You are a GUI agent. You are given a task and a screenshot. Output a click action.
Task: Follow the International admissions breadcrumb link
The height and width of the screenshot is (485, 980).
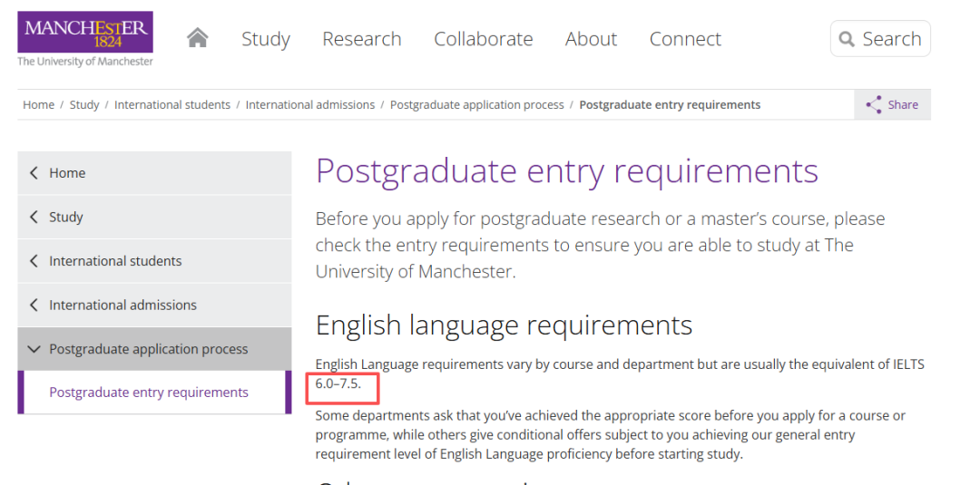pos(309,105)
